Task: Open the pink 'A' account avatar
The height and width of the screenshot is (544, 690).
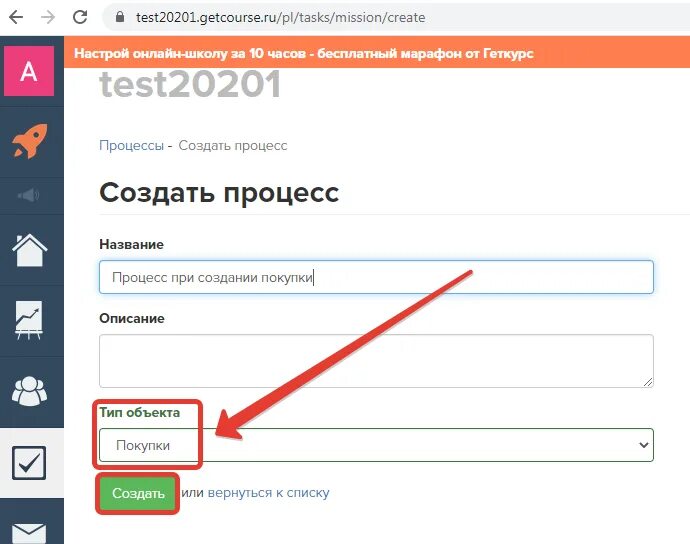Action: [29, 71]
